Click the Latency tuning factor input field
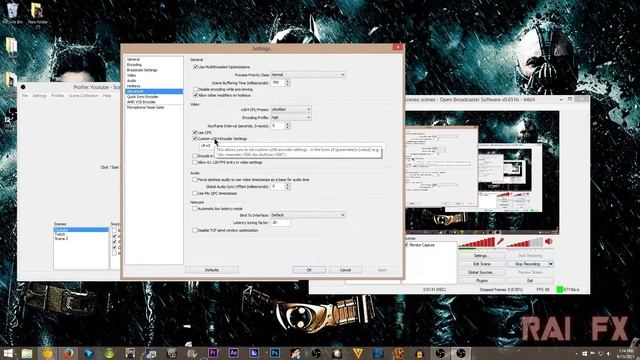Viewport: 640px width, 360px height. (x=280, y=223)
